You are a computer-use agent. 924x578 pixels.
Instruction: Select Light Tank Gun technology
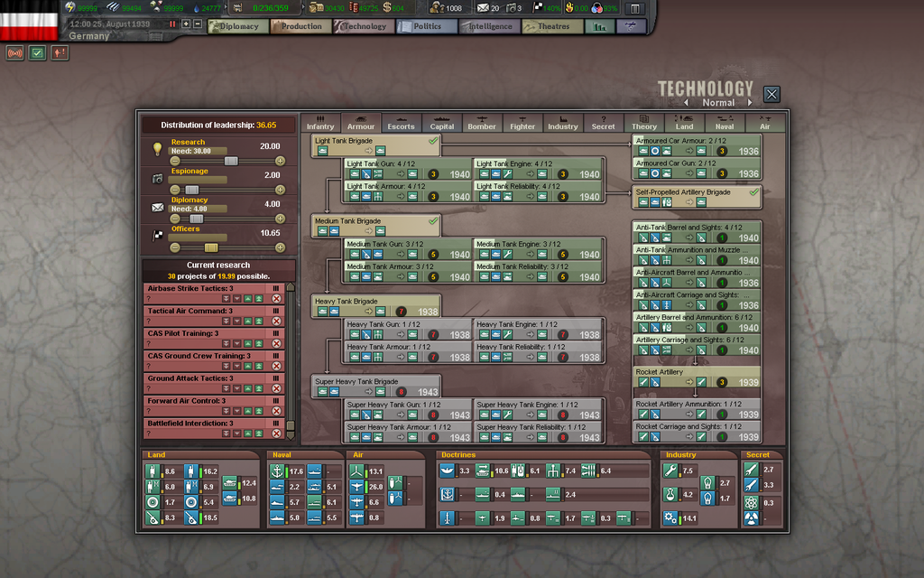(408, 169)
